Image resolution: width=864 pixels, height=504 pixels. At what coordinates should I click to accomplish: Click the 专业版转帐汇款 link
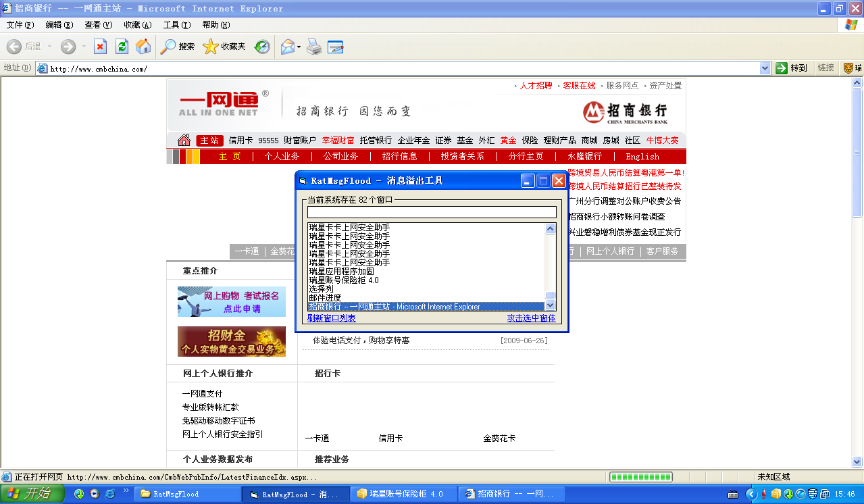click(210, 407)
